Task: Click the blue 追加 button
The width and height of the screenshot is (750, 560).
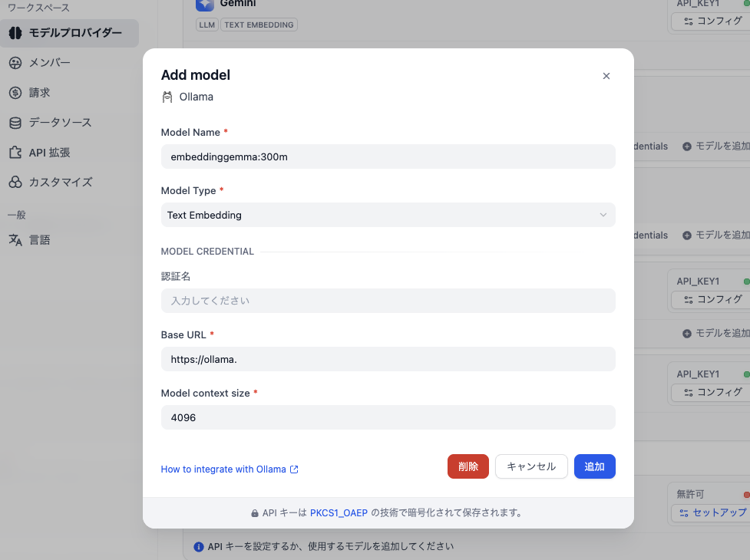Action: (x=594, y=466)
